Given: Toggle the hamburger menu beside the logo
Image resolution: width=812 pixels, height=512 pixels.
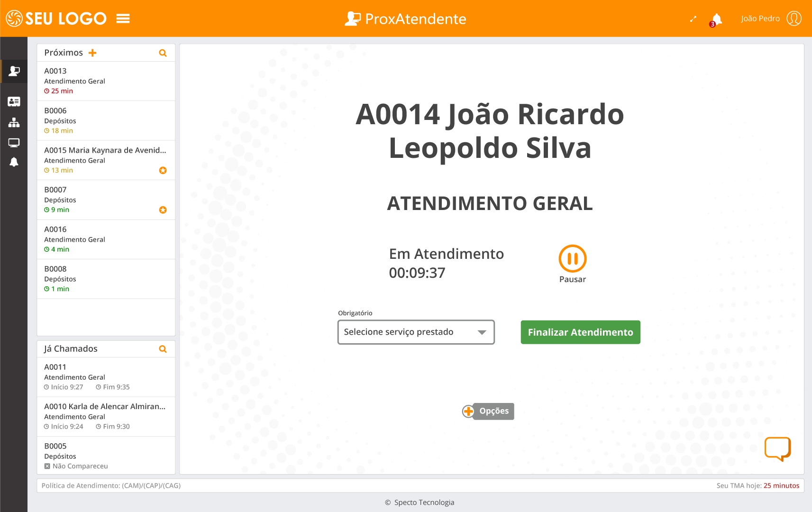Looking at the screenshot, I should click(x=123, y=18).
